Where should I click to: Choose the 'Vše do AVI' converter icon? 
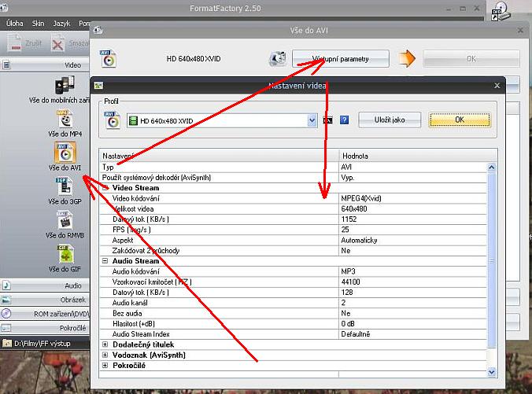65,153
